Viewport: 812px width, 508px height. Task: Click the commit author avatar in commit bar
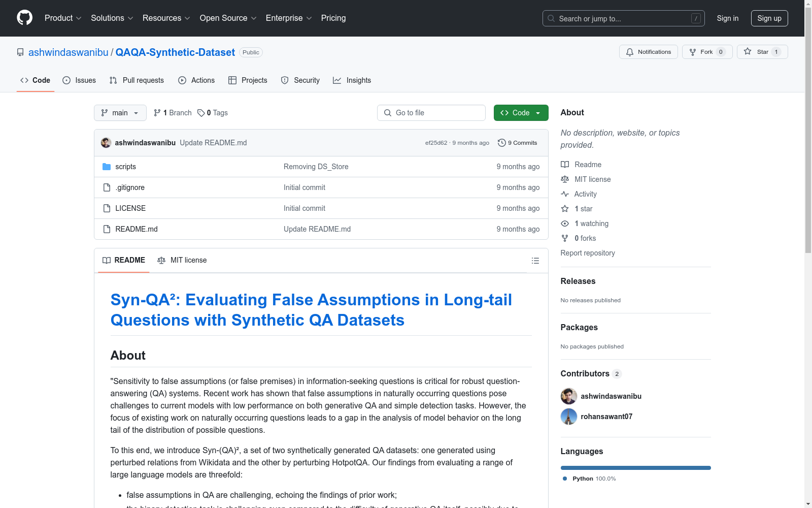coord(106,143)
